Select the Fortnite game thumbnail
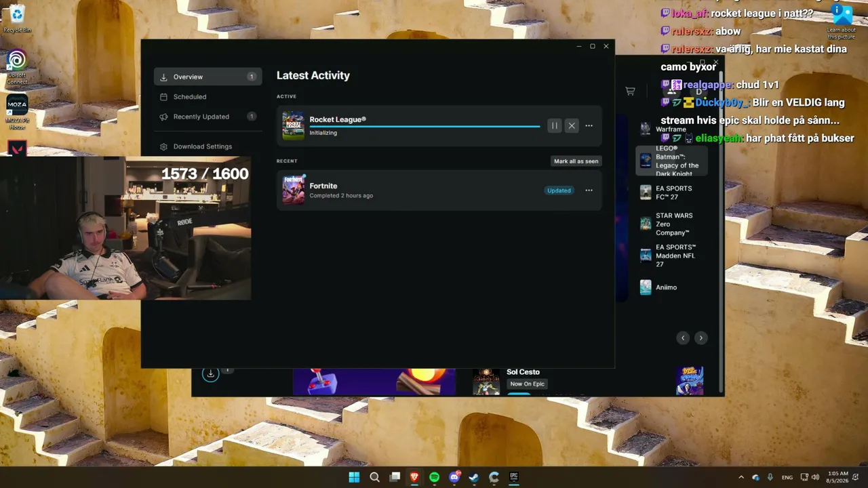868x488 pixels. tap(294, 190)
